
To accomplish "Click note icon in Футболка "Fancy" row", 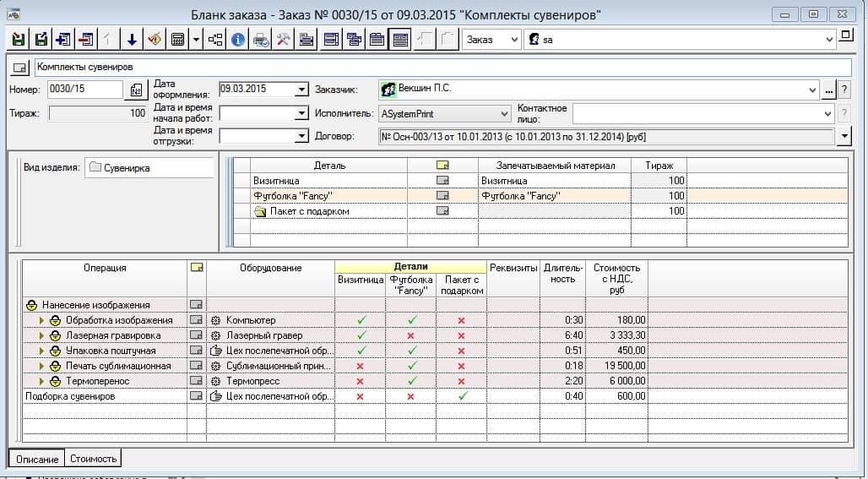I will tap(442, 196).
